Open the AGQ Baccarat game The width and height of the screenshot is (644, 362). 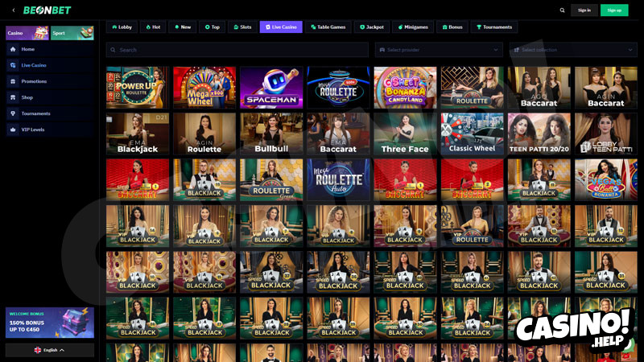click(539, 88)
